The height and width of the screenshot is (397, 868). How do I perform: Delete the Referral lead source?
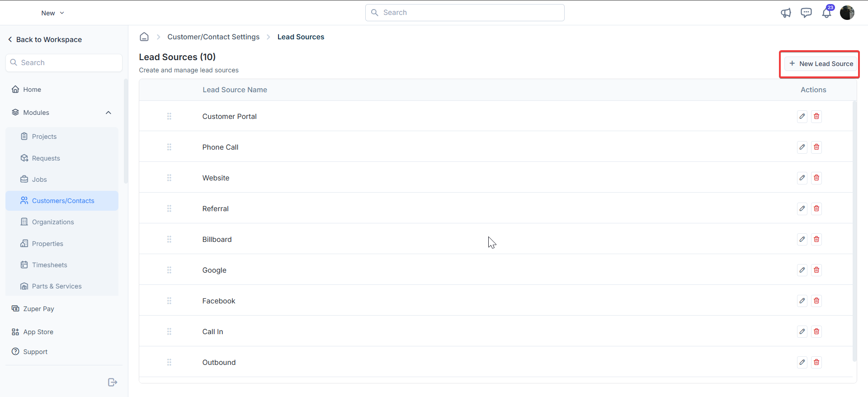(816, 208)
